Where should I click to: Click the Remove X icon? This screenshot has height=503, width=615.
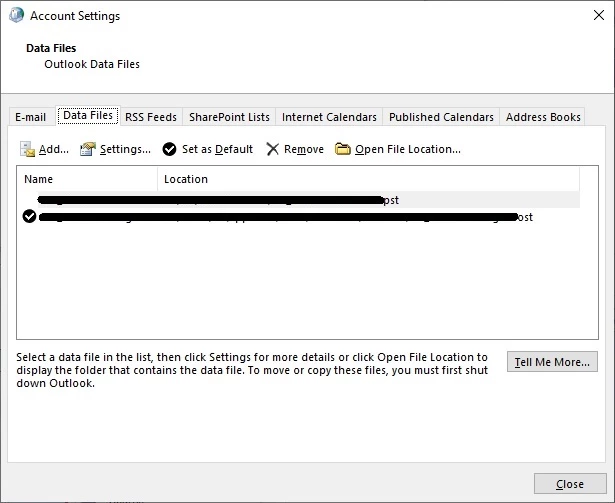pyautogui.click(x=272, y=149)
